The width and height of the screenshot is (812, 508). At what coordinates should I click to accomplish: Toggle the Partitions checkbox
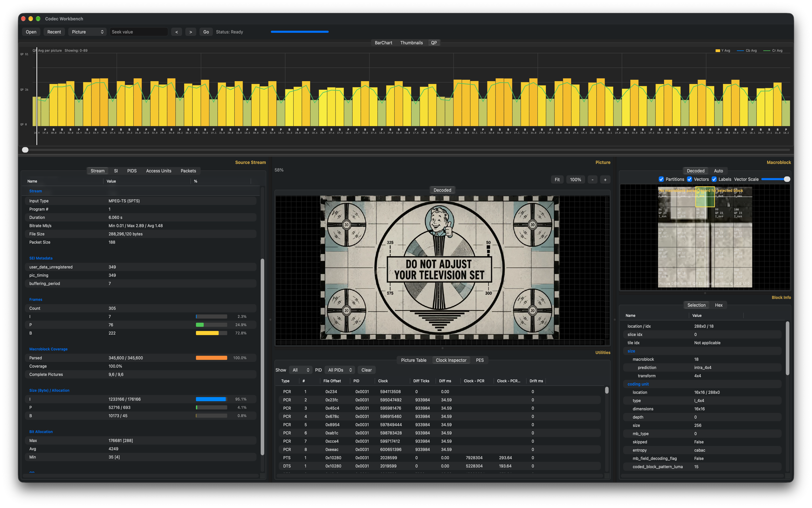pyautogui.click(x=661, y=179)
